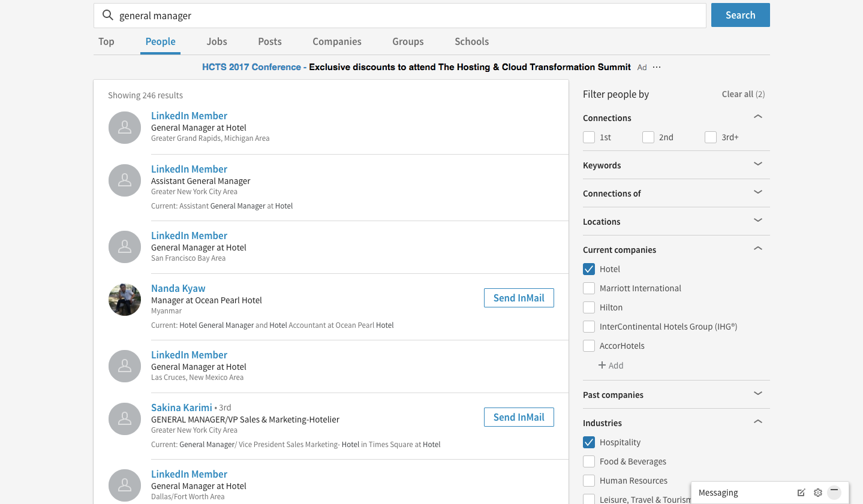This screenshot has width=863, height=504.
Task: Click the plus Add company icon
Action: pos(602,365)
